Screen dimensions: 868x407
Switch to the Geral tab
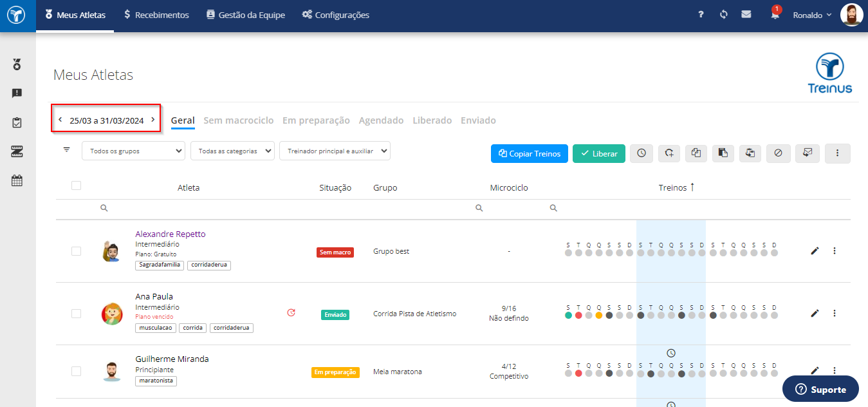pyautogui.click(x=183, y=120)
